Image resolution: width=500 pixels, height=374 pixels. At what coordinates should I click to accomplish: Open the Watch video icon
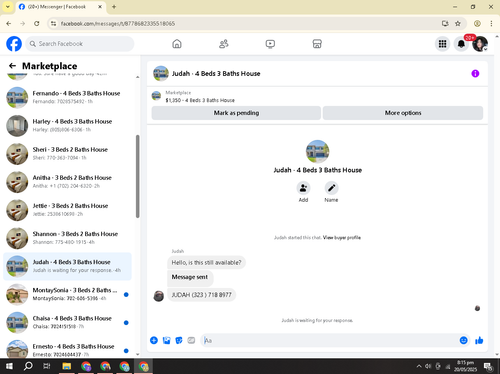[270, 44]
